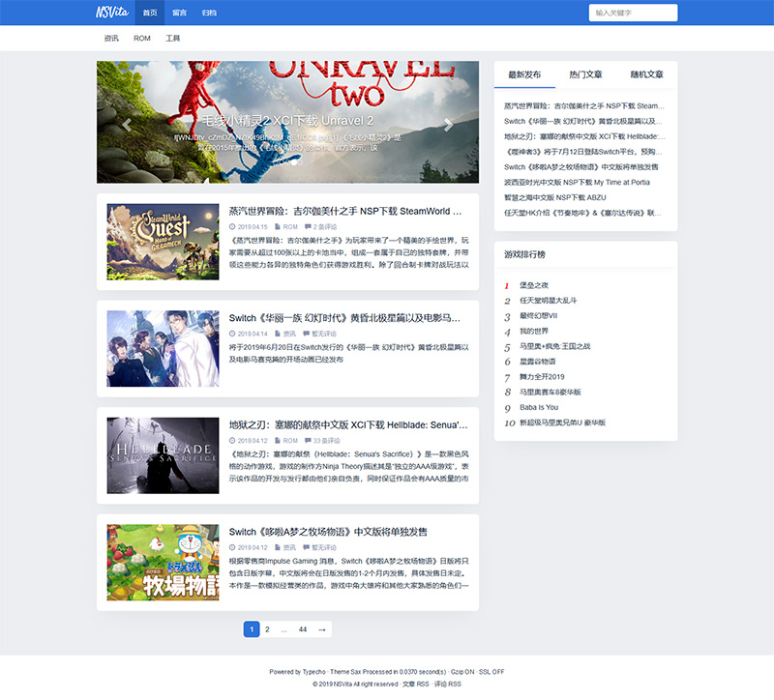Select the 资讯 category
Screen dimensions: 774x700
coord(111,39)
